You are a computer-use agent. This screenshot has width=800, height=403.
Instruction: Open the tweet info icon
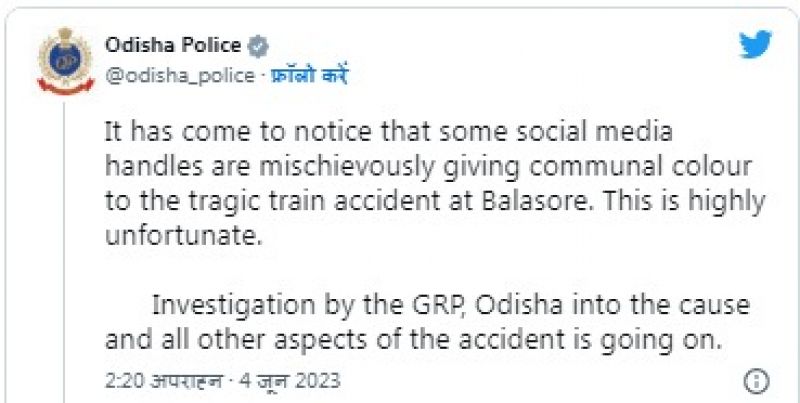click(757, 380)
